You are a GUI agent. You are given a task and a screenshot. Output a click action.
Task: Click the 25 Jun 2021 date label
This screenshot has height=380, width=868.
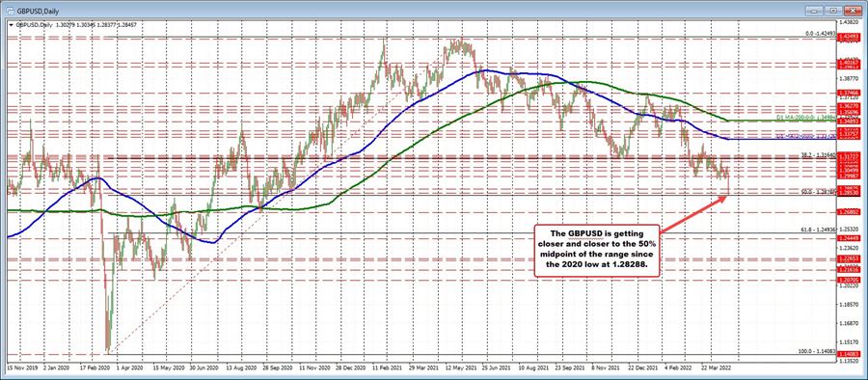pyautogui.click(x=497, y=366)
